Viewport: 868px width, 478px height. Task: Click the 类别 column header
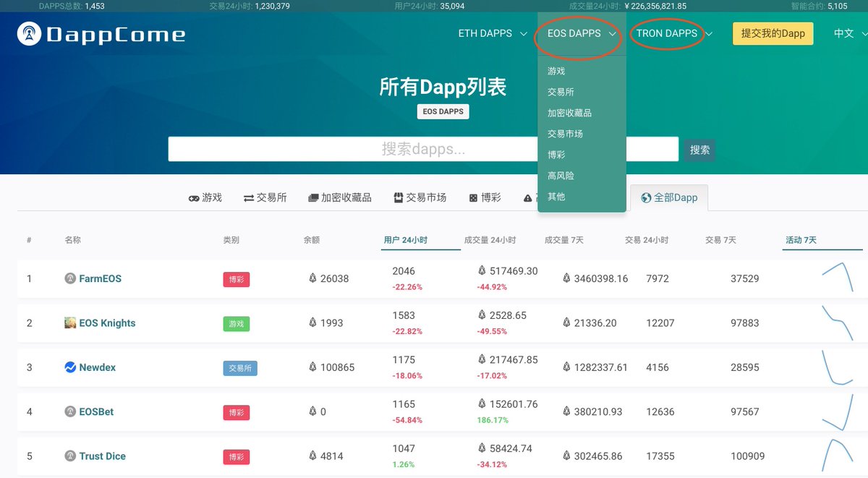[x=231, y=240]
